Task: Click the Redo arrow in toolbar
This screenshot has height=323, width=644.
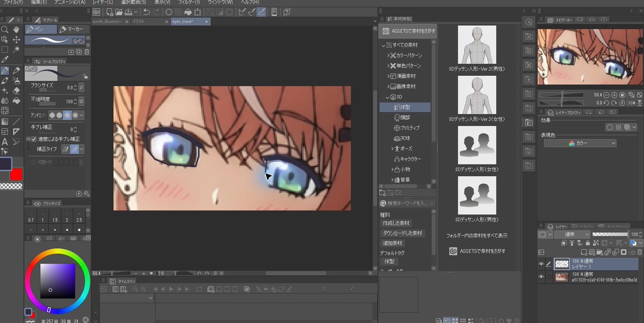Action: (156, 12)
